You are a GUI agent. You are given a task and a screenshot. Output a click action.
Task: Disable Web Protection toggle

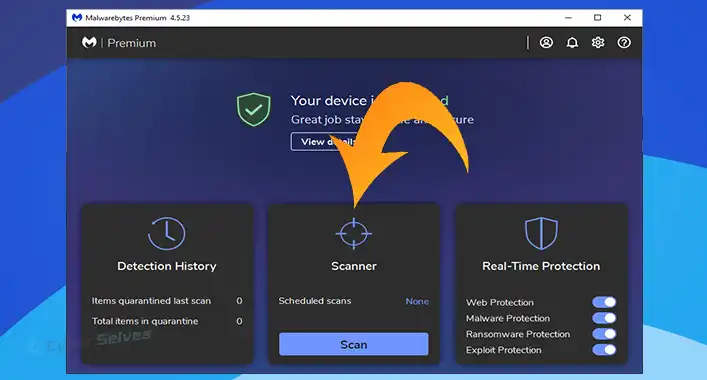coord(604,302)
